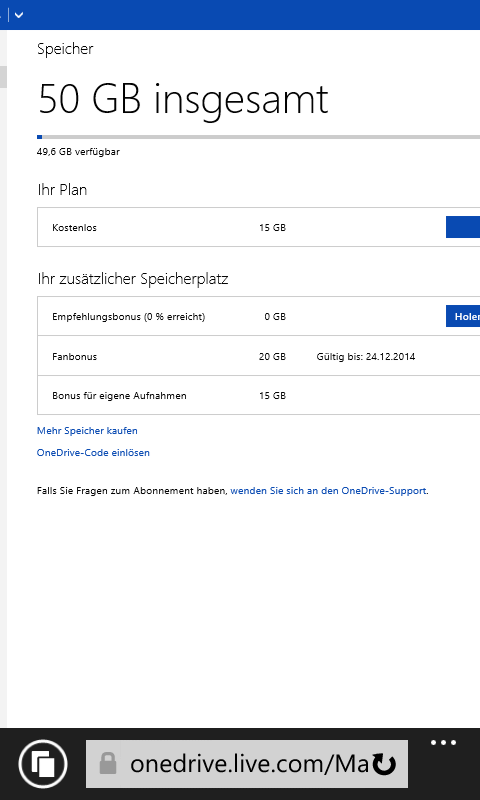This screenshot has width=480, height=800.
Task: Click the storage usage progress bar
Action: [x=259, y=137]
